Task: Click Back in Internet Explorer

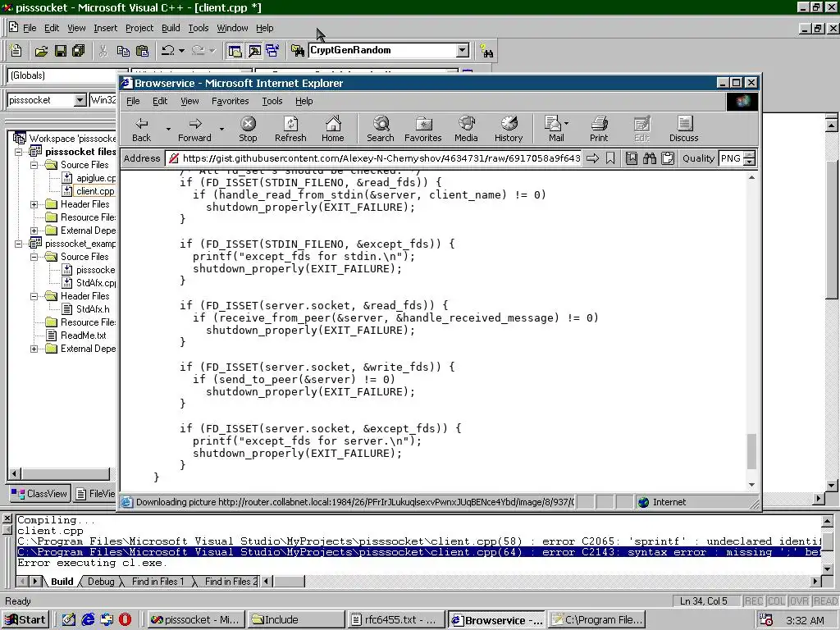Action: tap(141, 130)
